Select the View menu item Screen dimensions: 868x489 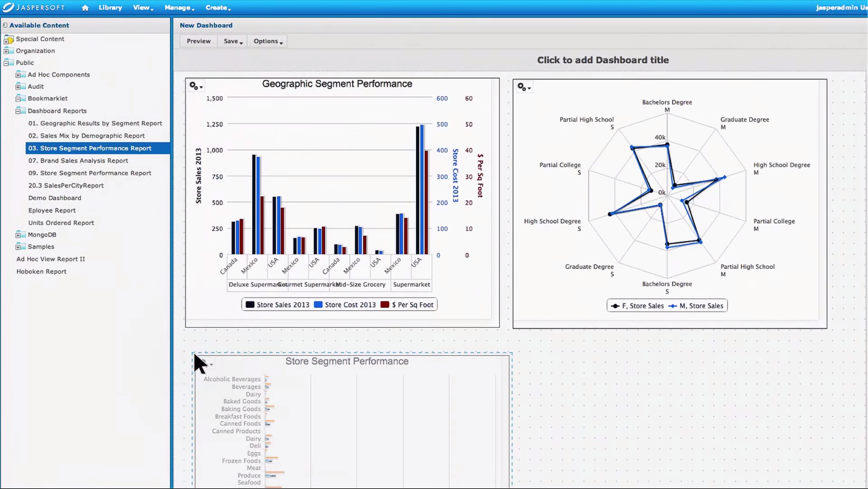pos(141,7)
